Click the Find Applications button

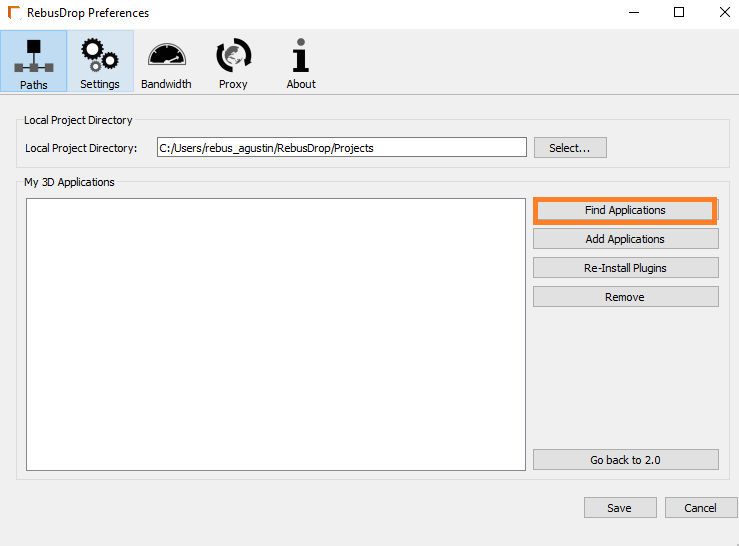[625, 210]
